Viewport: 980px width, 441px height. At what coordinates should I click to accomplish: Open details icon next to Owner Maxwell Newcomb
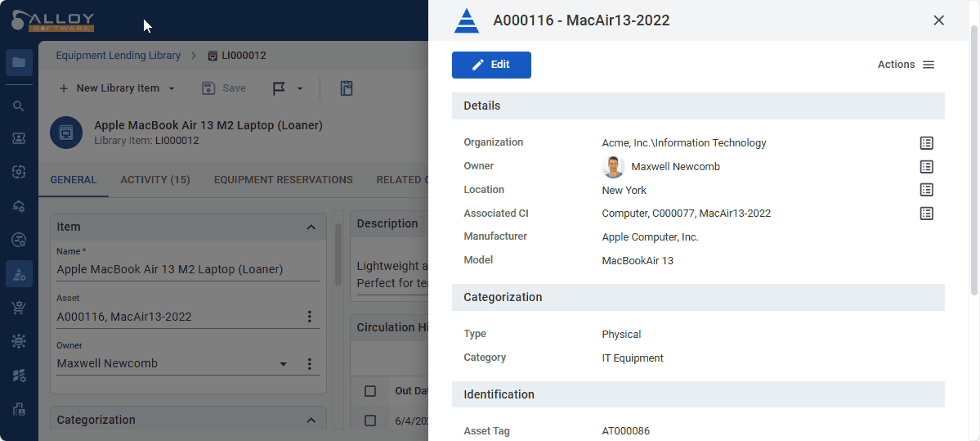[926, 167]
